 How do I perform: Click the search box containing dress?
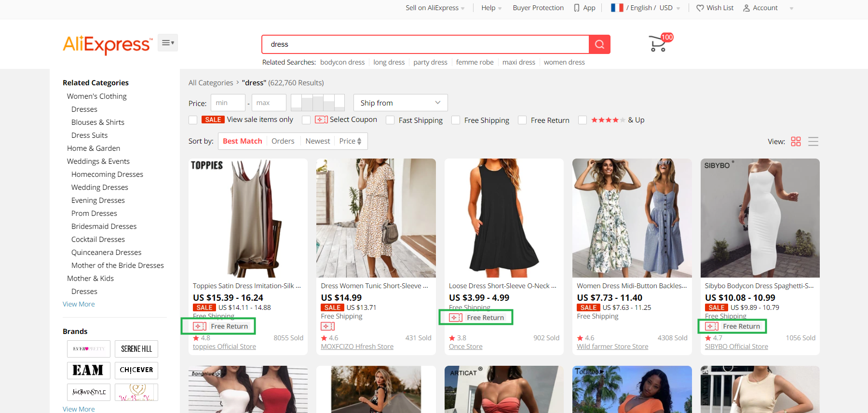click(425, 44)
